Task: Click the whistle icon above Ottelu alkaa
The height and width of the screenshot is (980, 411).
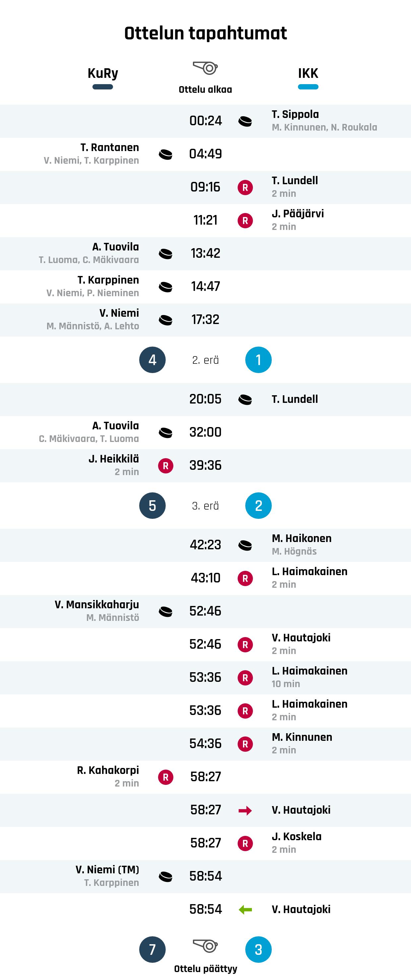Action: click(x=205, y=68)
